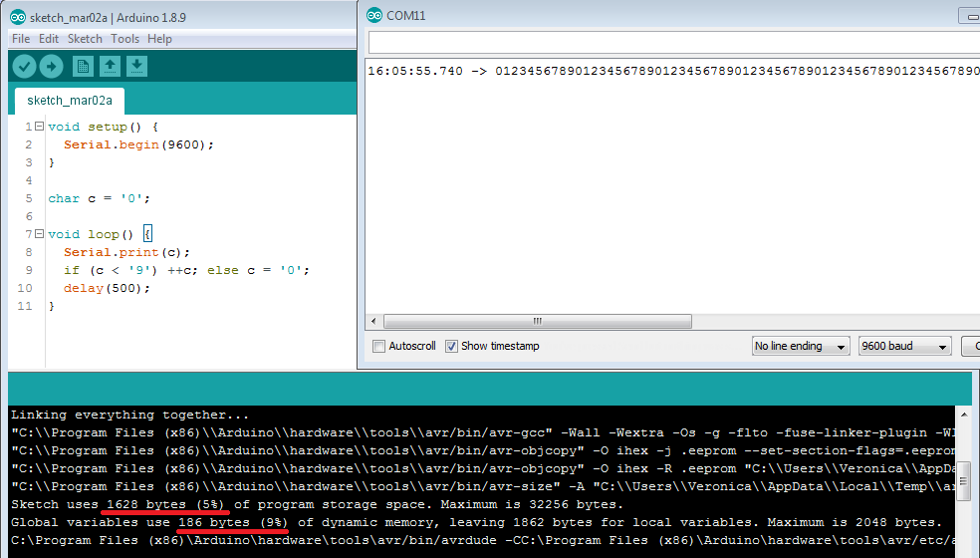Click the 'Linking everything together...' console line
The image size is (980, 558).
pos(130,415)
